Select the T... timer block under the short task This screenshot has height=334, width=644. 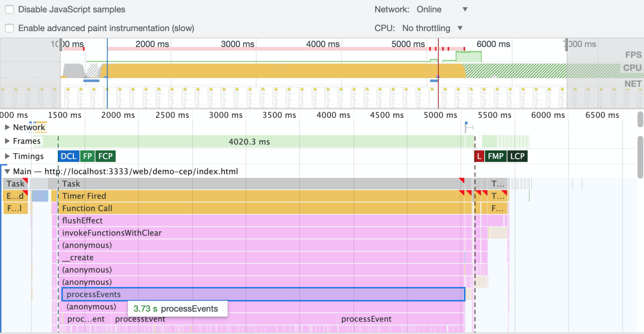coord(499,196)
